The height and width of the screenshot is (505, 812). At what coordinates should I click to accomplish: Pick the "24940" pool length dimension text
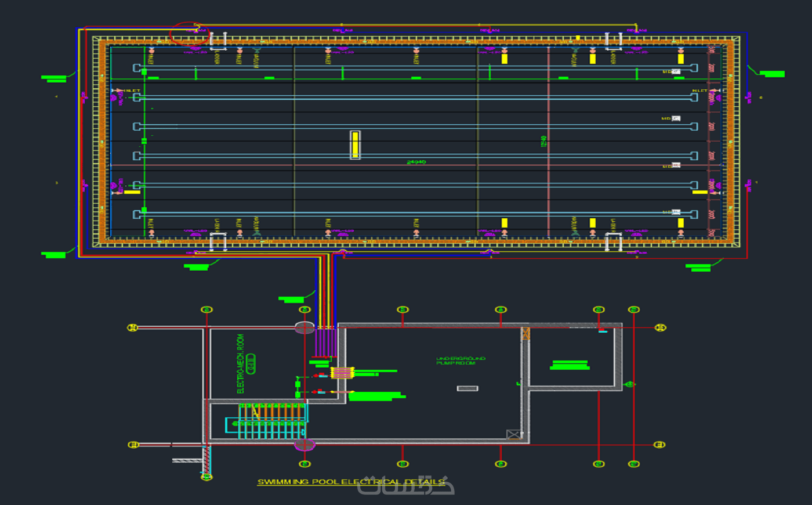416,162
